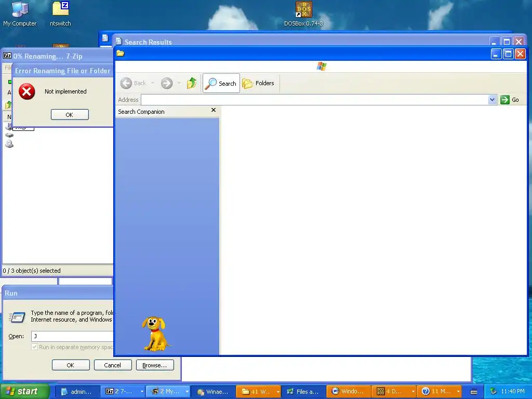Click Cancel in the Run dialog
Screen dimensions: 532x399
tap(113, 365)
